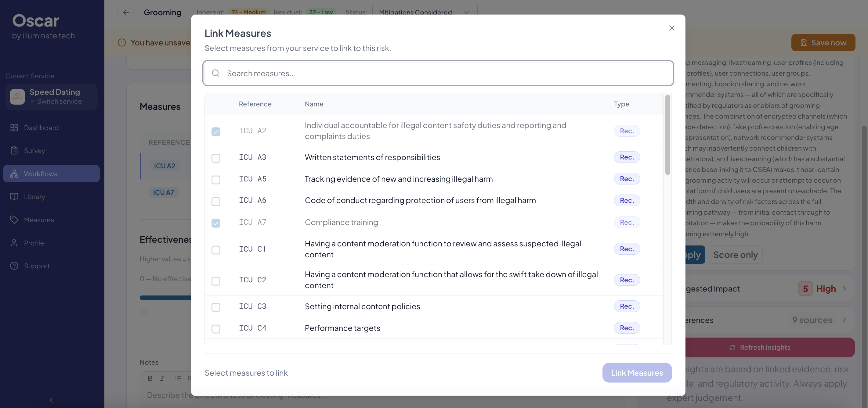
Task: Collapse the sidebar with bottom chevron
Action: (52, 400)
